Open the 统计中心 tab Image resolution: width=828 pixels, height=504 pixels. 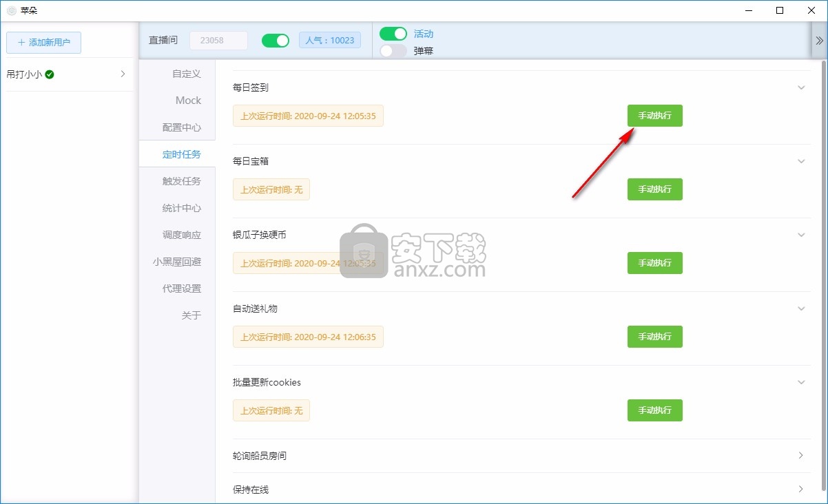(x=178, y=208)
